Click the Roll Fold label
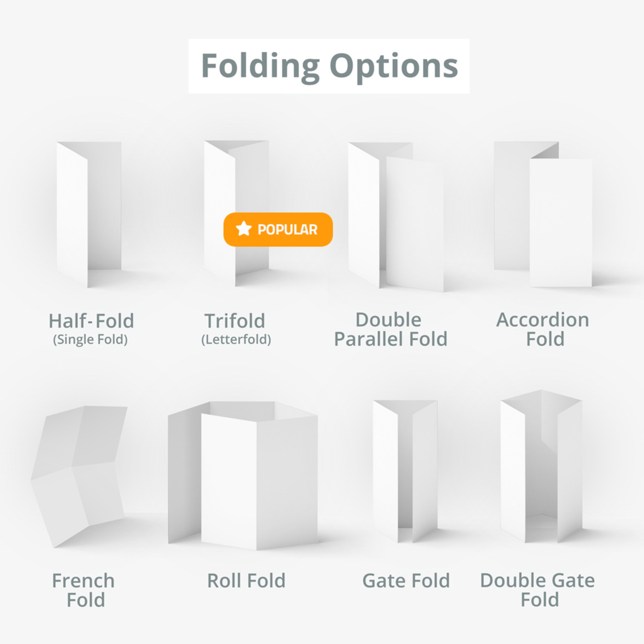This screenshot has height=644, width=644. coord(246,581)
